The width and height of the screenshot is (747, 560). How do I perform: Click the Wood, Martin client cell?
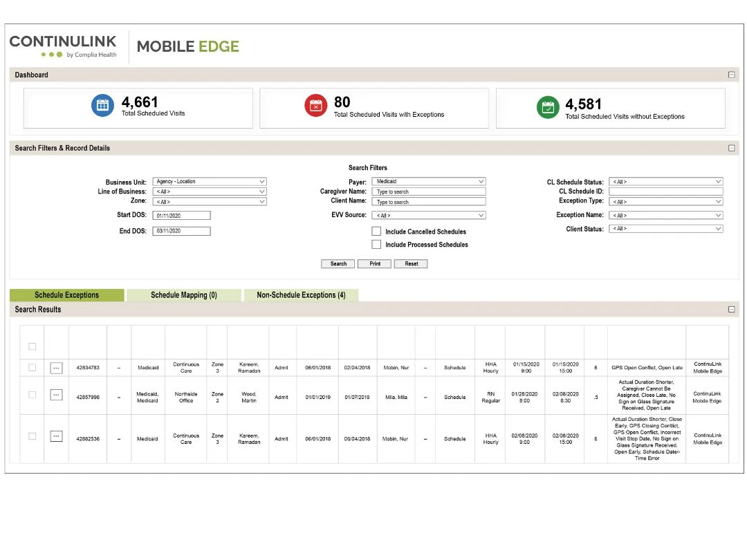click(249, 397)
